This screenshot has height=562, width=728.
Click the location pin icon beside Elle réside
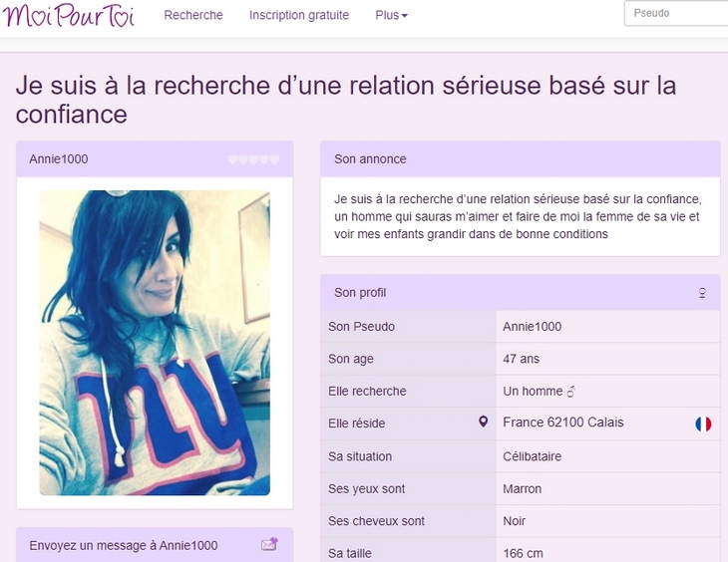(x=484, y=421)
